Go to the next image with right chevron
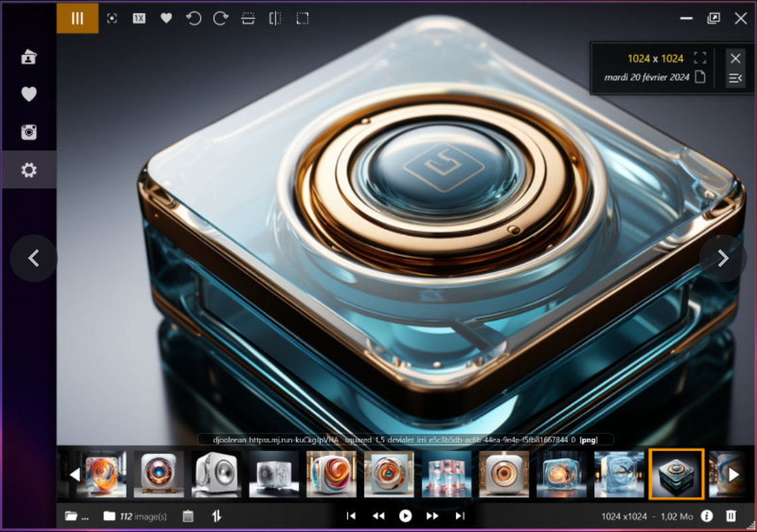757x532 pixels. [x=723, y=258]
